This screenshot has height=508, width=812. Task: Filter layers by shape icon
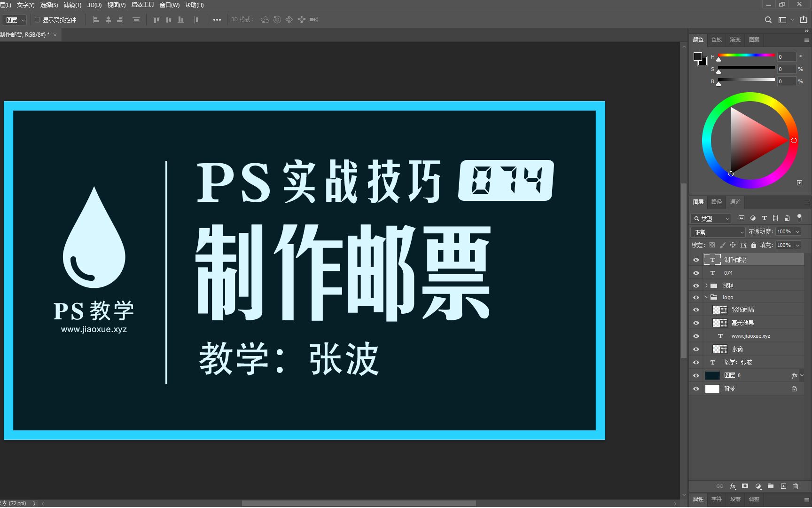[x=775, y=218]
